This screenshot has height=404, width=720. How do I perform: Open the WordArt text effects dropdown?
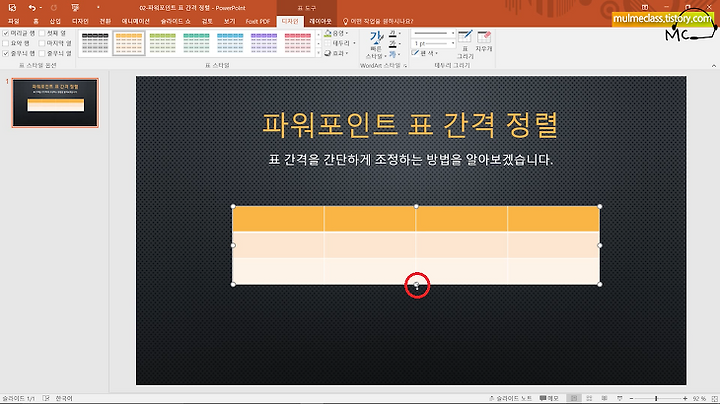pyautogui.click(x=394, y=54)
